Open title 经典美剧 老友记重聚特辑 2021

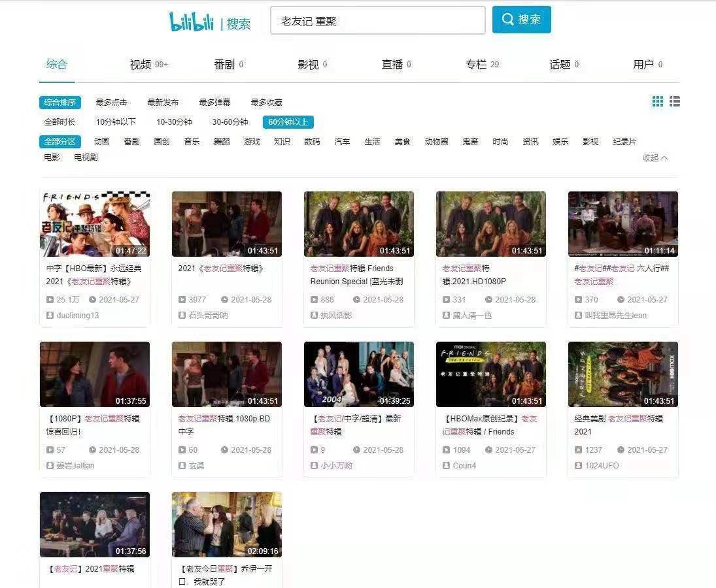tap(619, 425)
